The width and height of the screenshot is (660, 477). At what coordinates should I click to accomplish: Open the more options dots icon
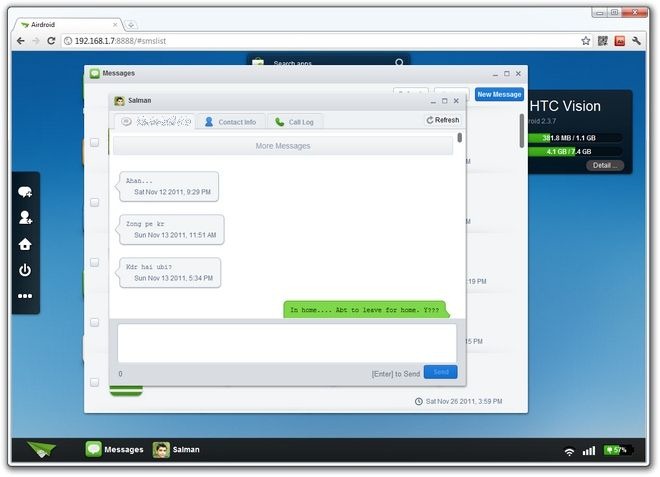pyautogui.click(x=25, y=296)
